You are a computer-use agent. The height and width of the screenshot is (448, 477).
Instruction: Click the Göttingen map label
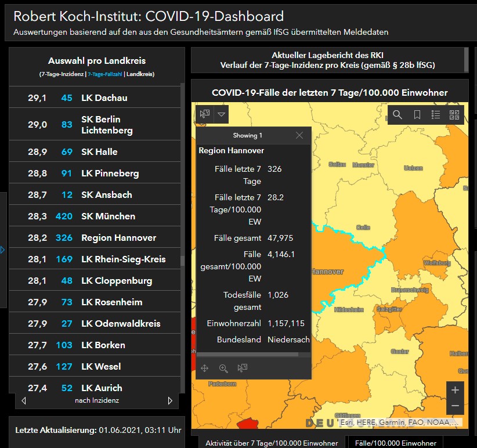point(348,416)
